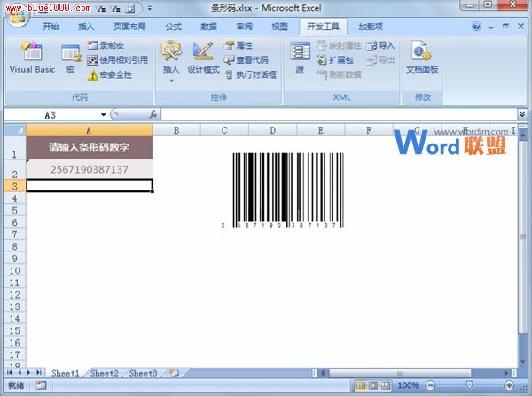Screen dimensions: 532x396
Task: Click XML 导入 import
Action: tap(380, 45)
